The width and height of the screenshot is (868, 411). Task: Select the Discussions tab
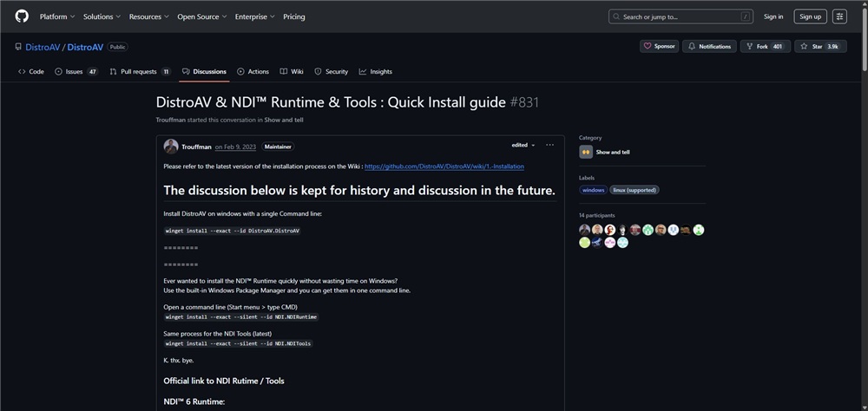click(204, 71)
